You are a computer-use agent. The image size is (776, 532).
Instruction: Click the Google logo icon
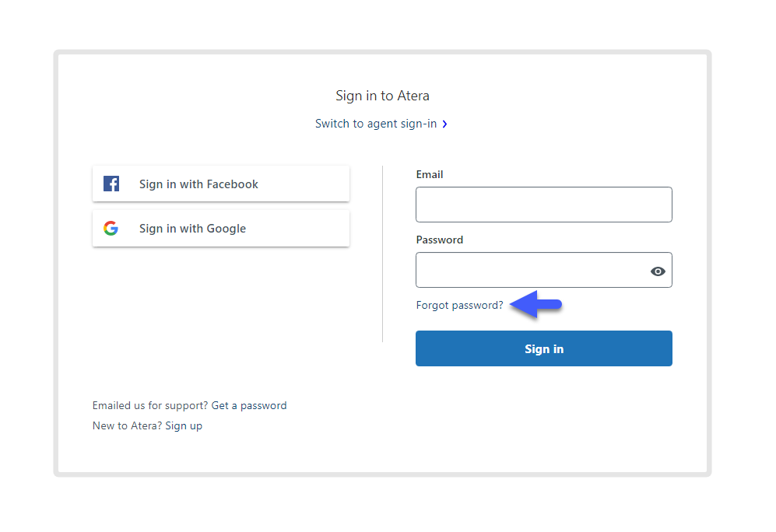pos(111,228)
